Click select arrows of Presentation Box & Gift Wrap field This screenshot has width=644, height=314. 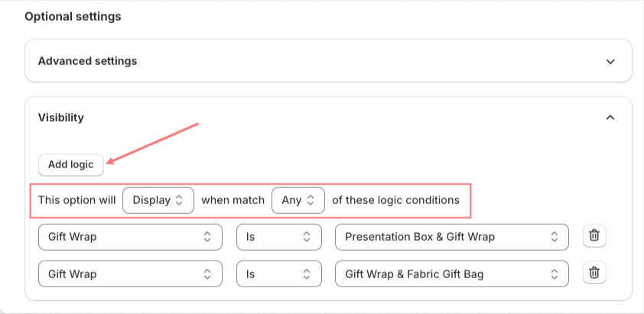pos(555,237)
